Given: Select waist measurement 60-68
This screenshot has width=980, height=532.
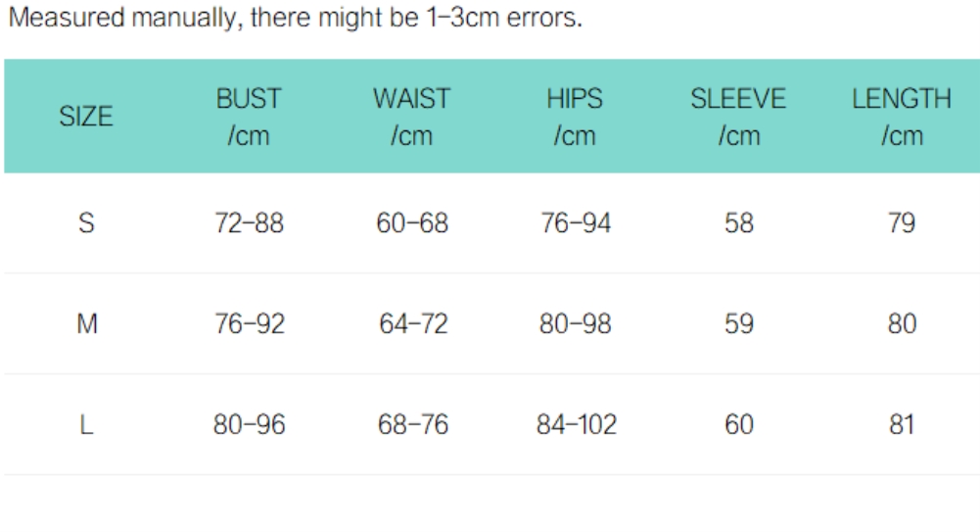Looking at the screenshot, I should pyautogui.click(x=412, y=223).
